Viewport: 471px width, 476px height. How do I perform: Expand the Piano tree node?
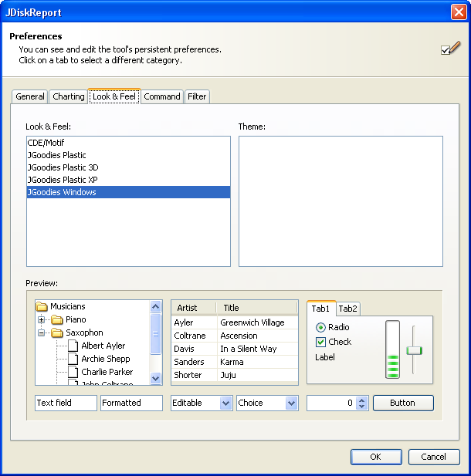(42, 319)
